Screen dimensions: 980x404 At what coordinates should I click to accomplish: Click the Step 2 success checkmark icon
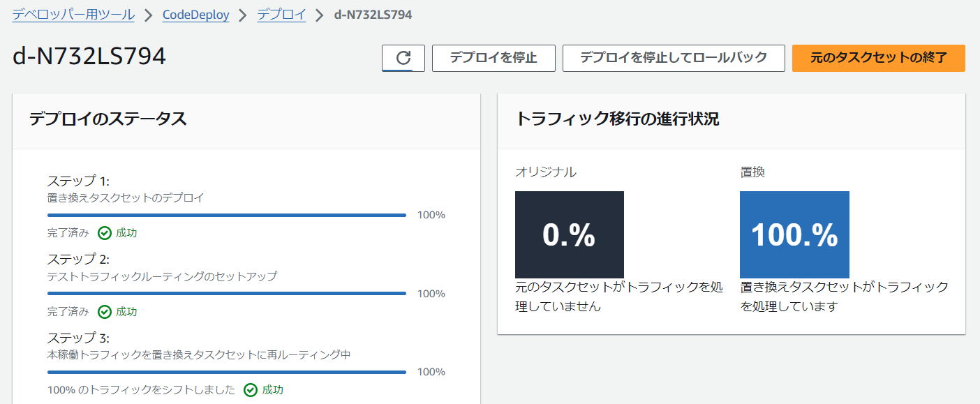[x=105, y=312]
